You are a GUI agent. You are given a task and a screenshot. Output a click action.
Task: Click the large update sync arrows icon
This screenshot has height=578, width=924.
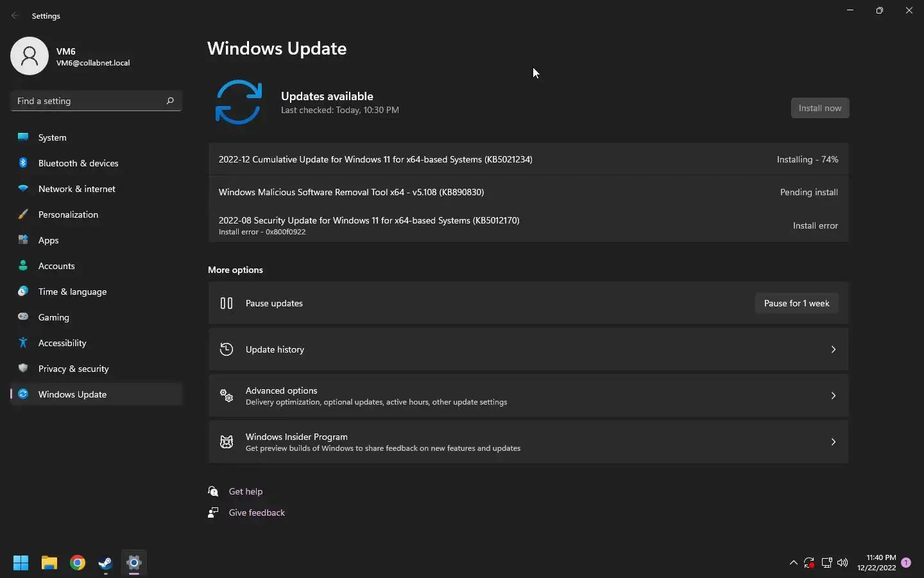pos(239,102)
